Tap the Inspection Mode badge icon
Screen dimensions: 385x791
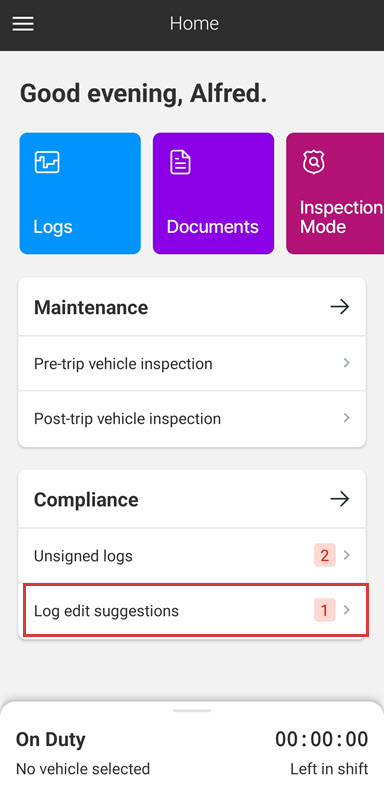pyautogui.click(x=313, y=162)
